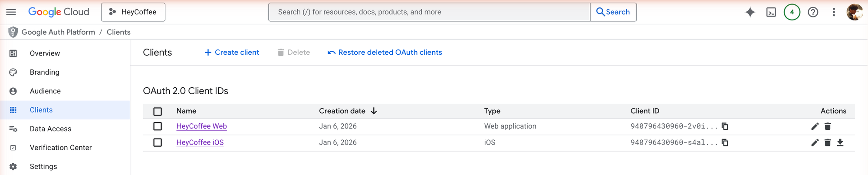Select the HeyCoffee iOS row checkbox

158,142
